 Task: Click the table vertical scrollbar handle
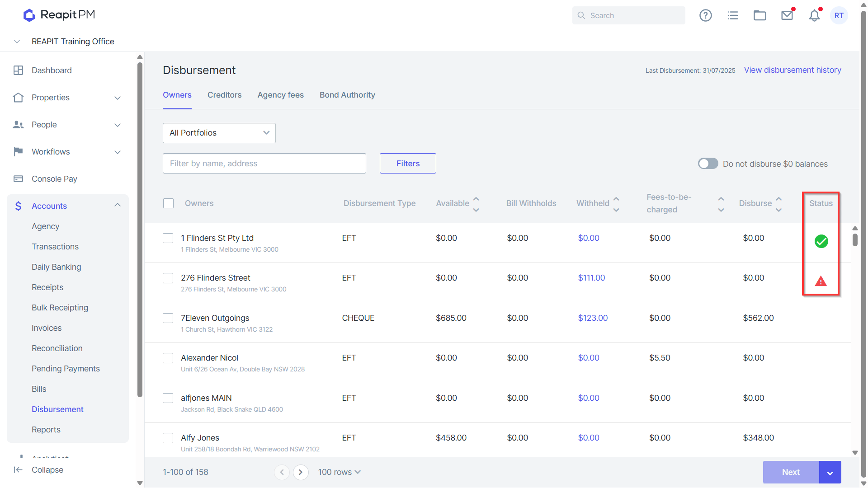click(855, 239)
